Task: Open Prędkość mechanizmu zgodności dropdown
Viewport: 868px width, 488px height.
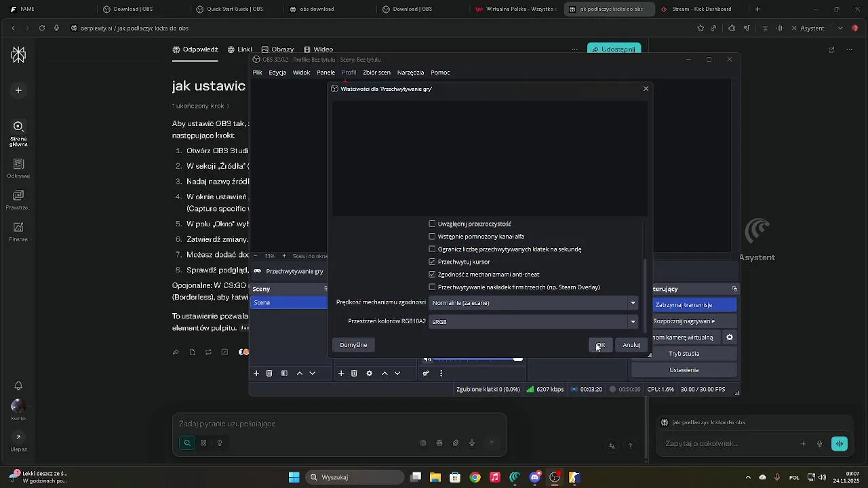Action: [x=534, y=303]
